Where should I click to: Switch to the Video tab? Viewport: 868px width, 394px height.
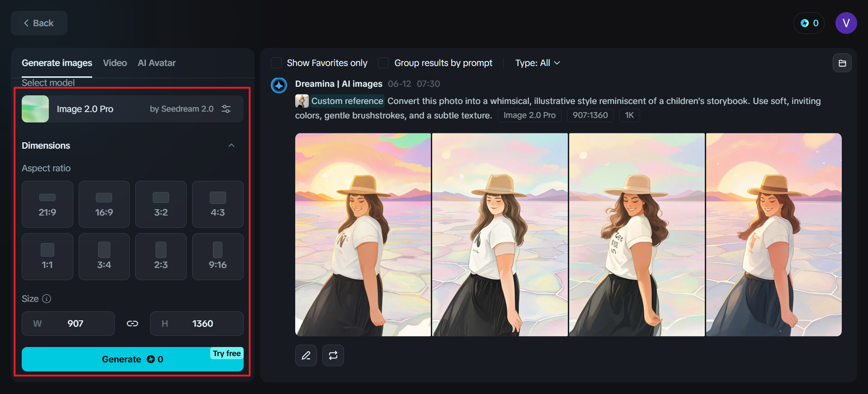115,63
